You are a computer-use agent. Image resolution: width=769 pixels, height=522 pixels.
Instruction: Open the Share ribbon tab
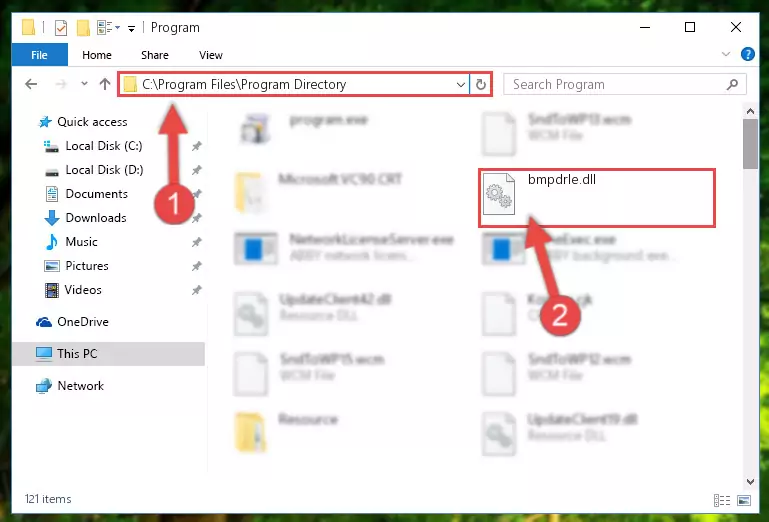click(x=154, y=55)
